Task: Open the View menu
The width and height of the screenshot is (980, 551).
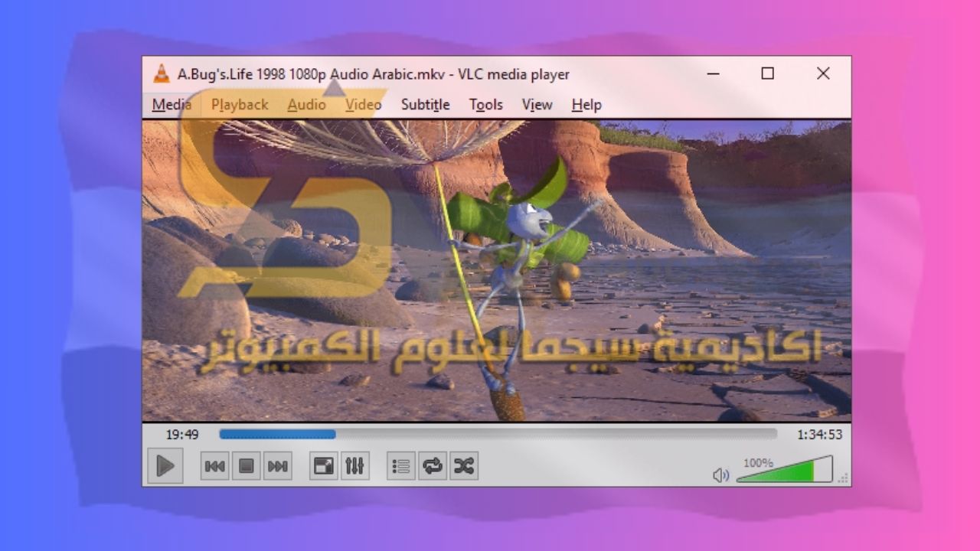Action: pyautogui.click(x=537, y=105)
